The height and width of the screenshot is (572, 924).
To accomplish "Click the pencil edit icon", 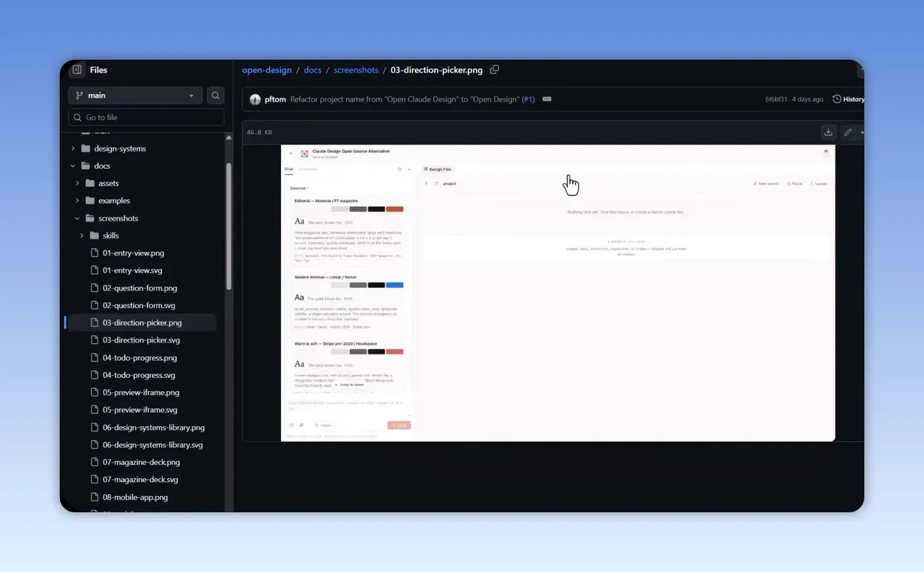I will pos(848,132).
